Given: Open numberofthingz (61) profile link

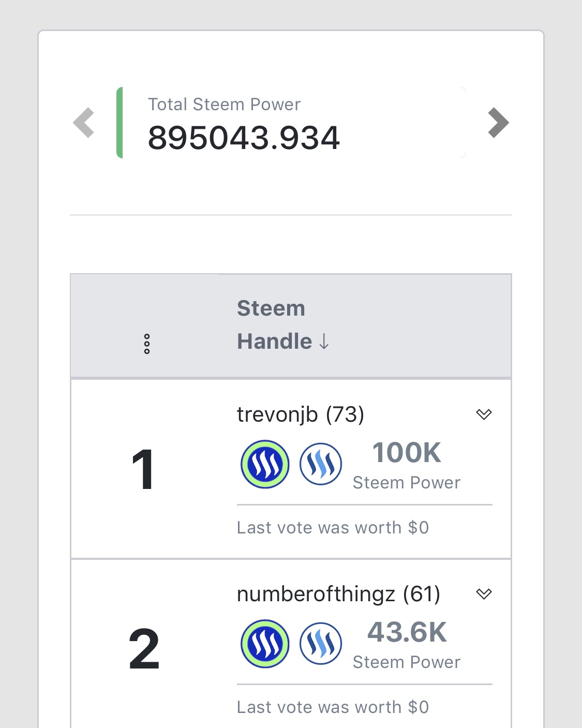Looking at the screenshot, I should tap(338, 594).
